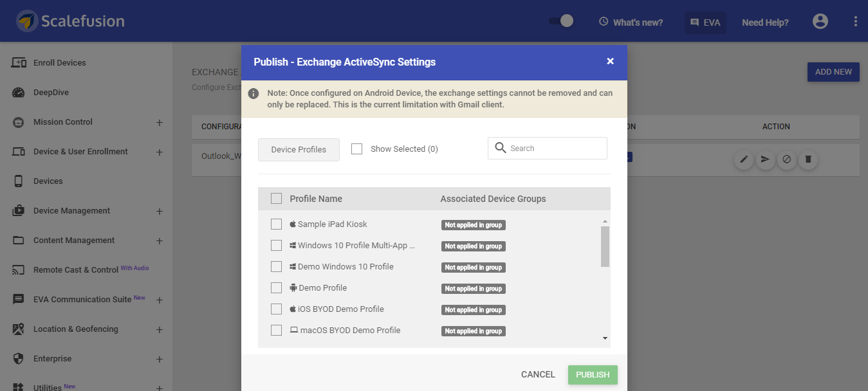Click the profile list scrollbar thumb
Viewport: 868px width, 391px height.
(605, 246)
